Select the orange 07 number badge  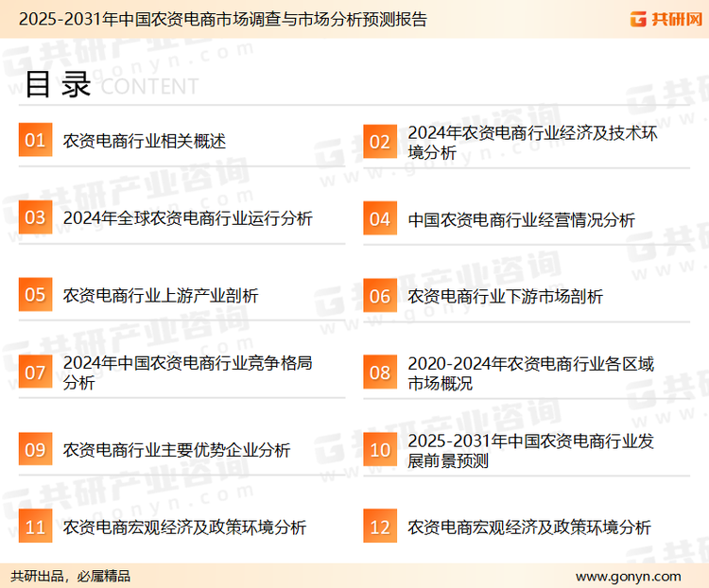[x=35, y=372]
